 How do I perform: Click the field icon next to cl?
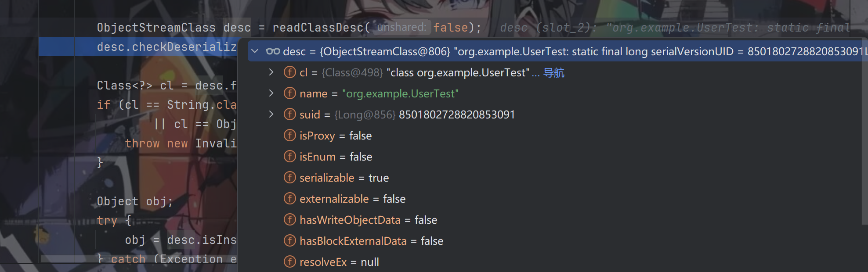click(289, 72)
